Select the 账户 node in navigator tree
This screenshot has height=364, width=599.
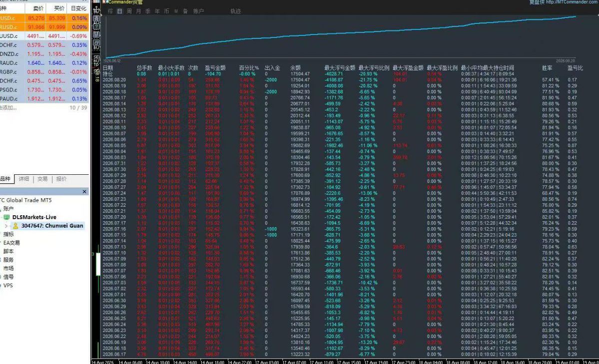8,209
